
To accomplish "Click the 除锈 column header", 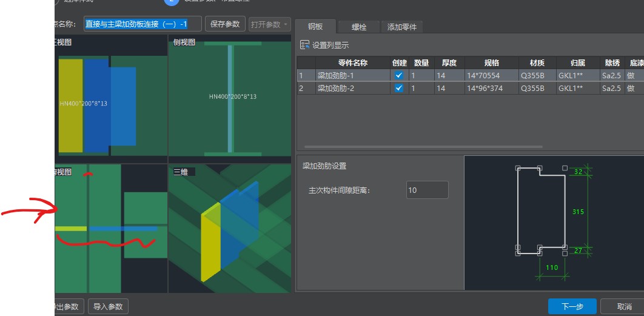I will (612, 63).
